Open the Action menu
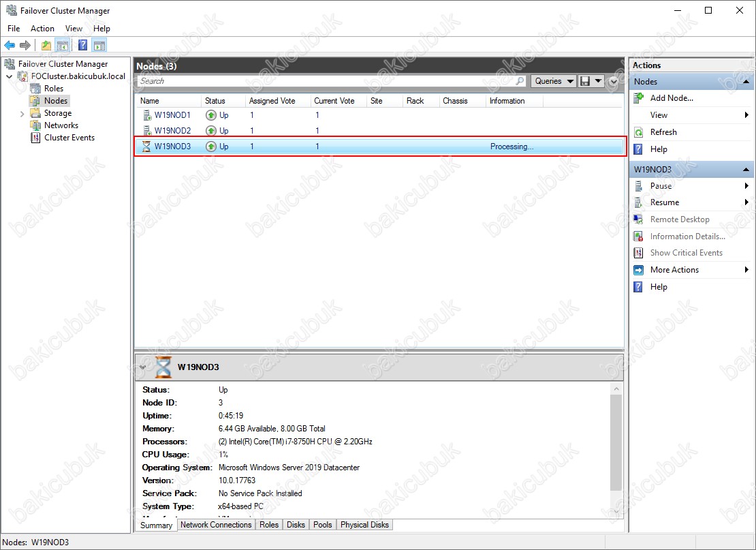Screen dimensions: 756x550 pos(42,29)
